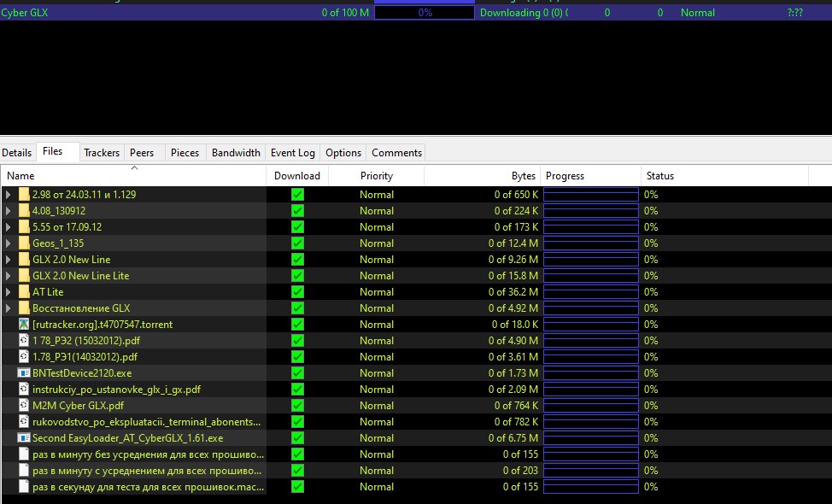Expand the 5.55 от 17.09.12 folder
Viewport: 832px width, 504px height.
point(9,227)
